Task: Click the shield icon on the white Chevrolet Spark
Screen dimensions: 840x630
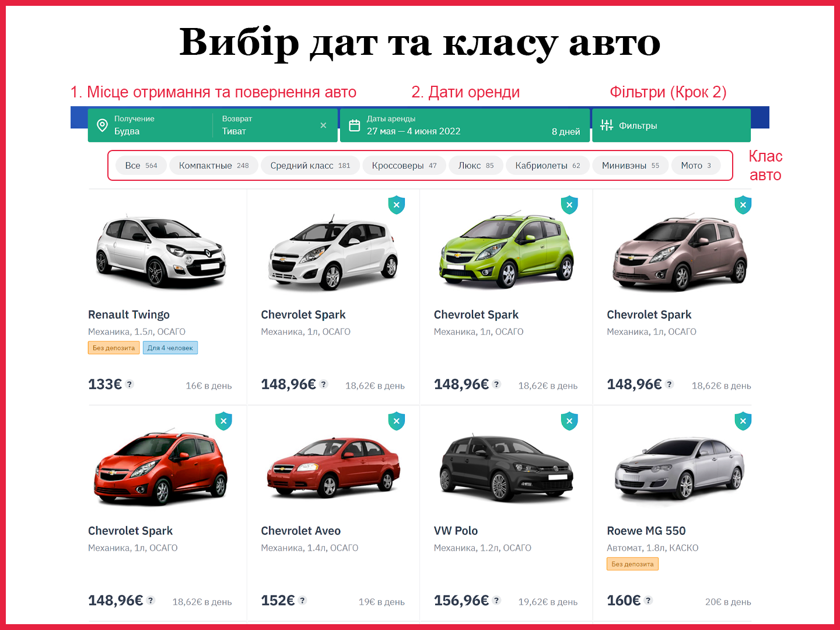Action: 397,205
